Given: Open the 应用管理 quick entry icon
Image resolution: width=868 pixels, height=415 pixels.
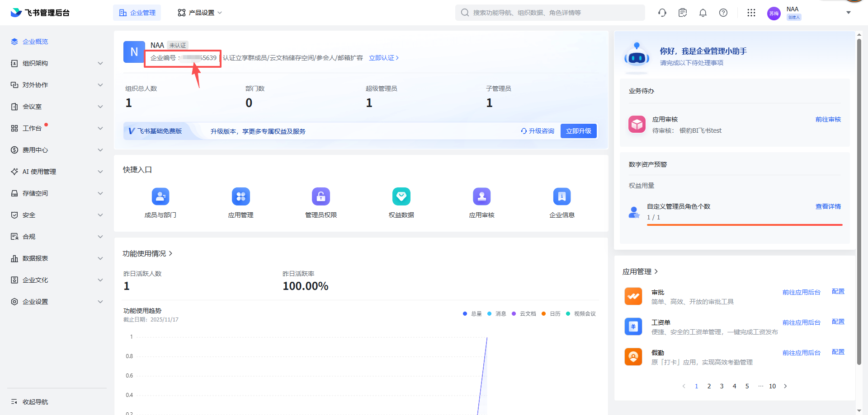Looking at the screenshot, I should click(x=241, y=196).
